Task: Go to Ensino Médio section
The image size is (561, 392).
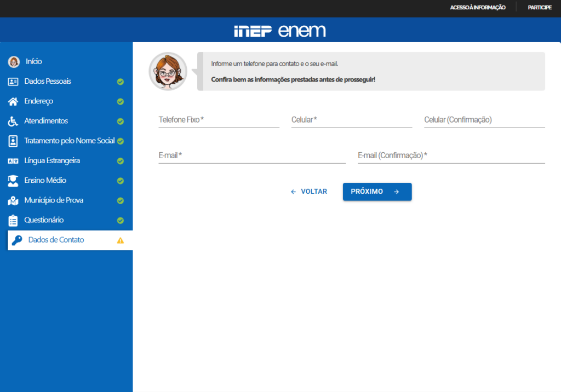Action: coord(45,180)
